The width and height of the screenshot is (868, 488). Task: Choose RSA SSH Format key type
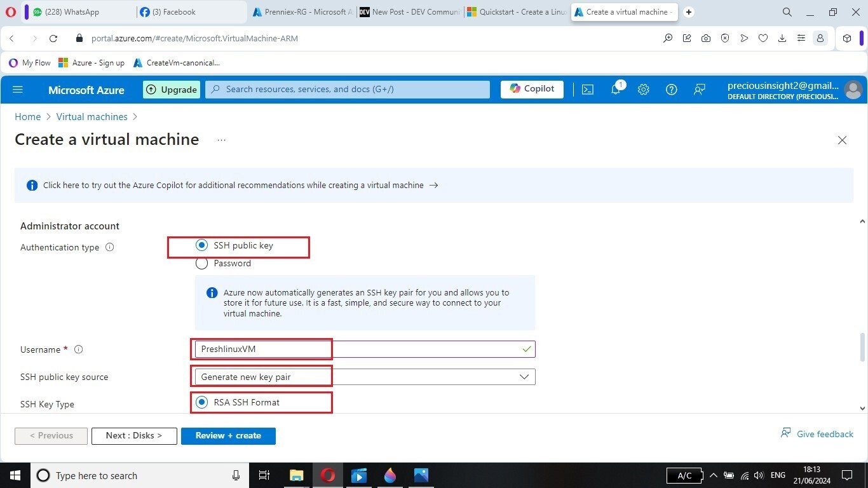[x=202, y=402]
